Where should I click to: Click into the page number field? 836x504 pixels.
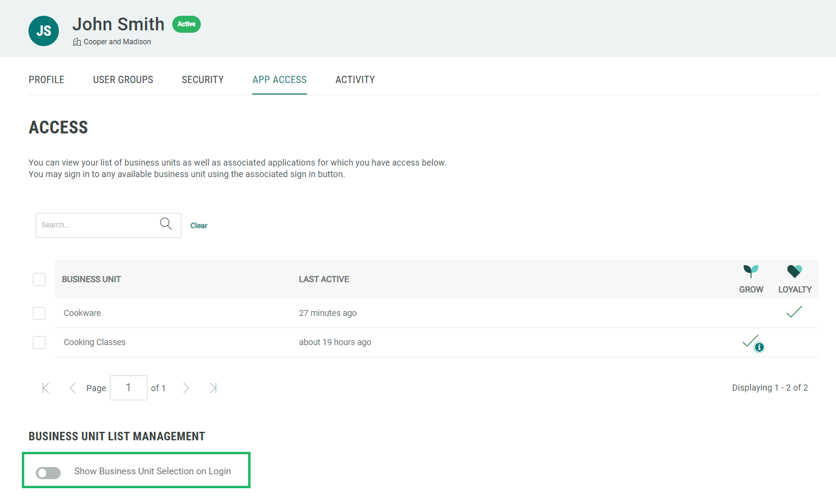128,388
